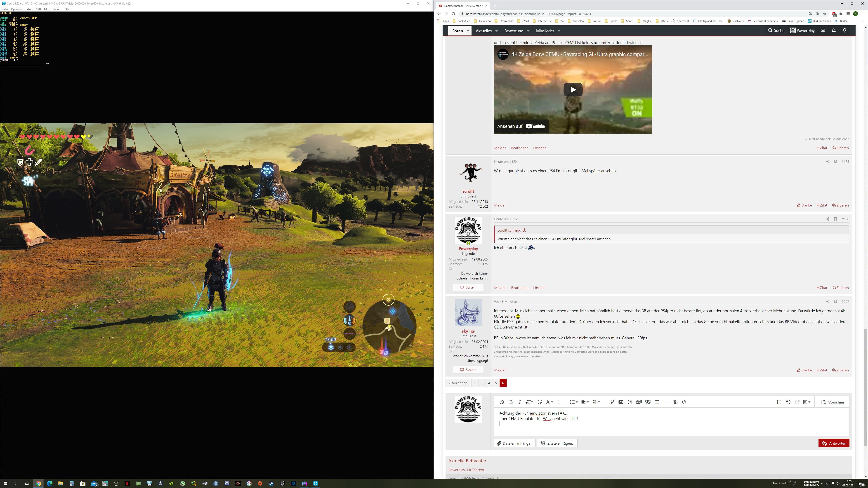Click the Suche search button
This screenshot has height=488, width=868.
(776, 30)
